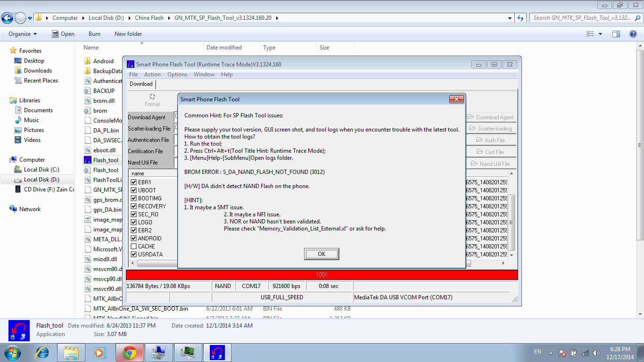The image size is (644, 362).
Task: Open Windows Media Player from the taskbar
Action: tap(99, 353)
